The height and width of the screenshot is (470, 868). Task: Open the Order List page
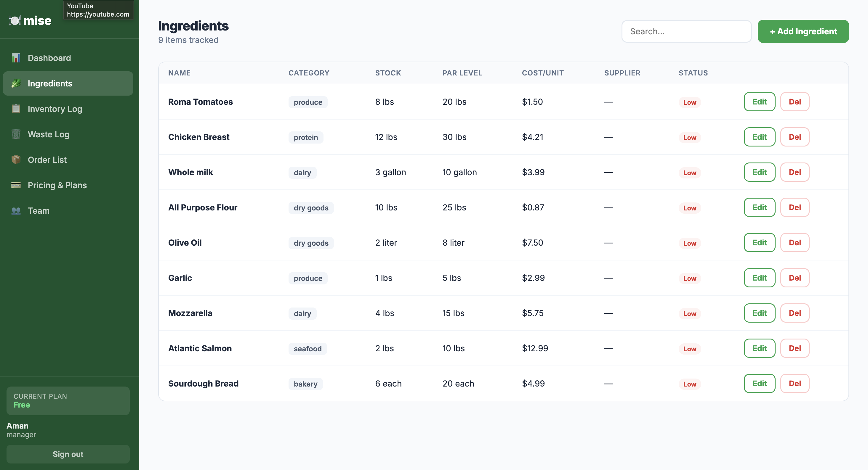(x=47, y=160)
